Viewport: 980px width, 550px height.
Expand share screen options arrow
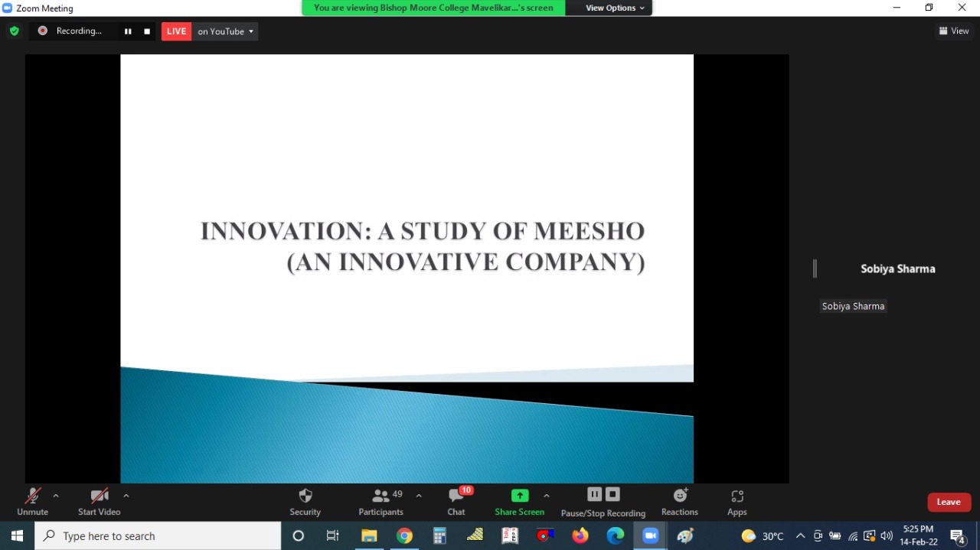pos(546,496)
